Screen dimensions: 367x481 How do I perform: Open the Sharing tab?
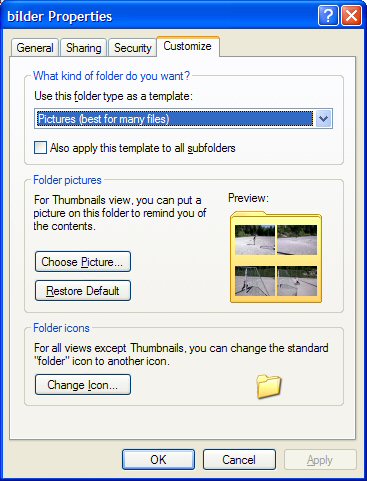click(83, 48)
